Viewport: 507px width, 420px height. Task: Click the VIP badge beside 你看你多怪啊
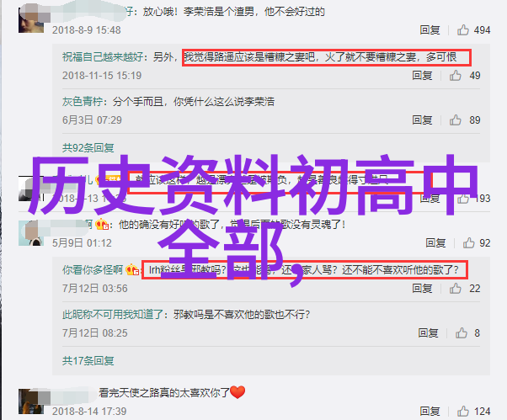[132, 269]
